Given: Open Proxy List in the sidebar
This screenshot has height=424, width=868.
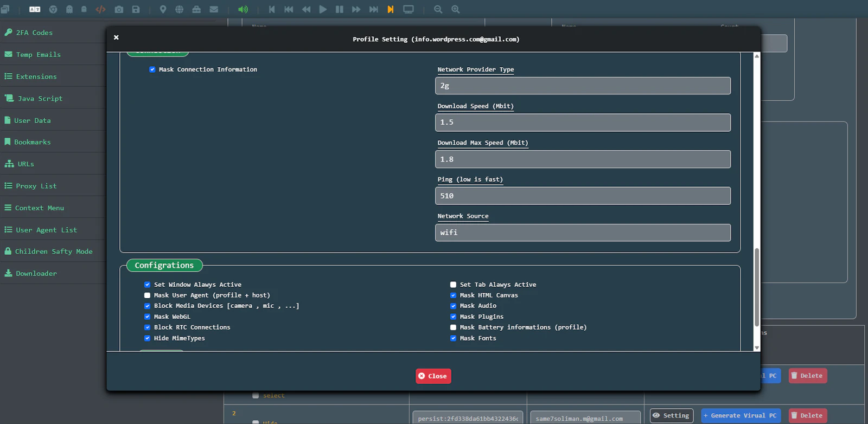Looking at the screenshot, I should tap(53, 186).
